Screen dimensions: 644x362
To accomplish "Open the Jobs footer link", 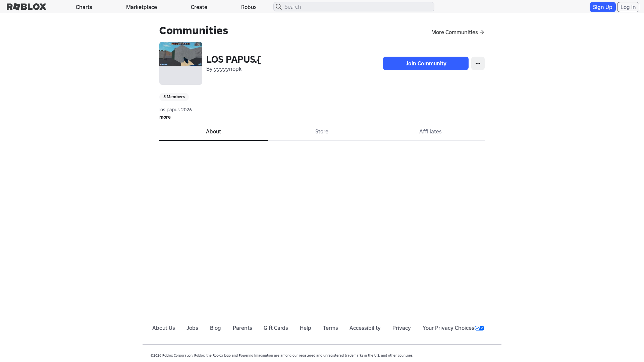I will coord(192,328).
